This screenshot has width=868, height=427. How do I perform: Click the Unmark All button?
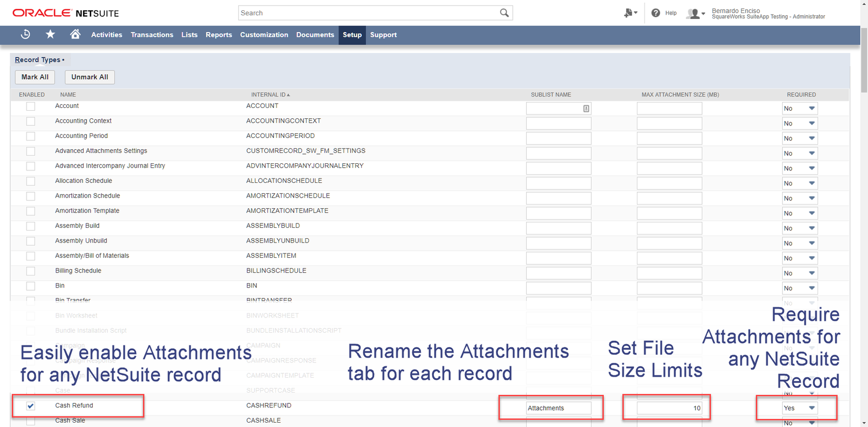(90, 77)
